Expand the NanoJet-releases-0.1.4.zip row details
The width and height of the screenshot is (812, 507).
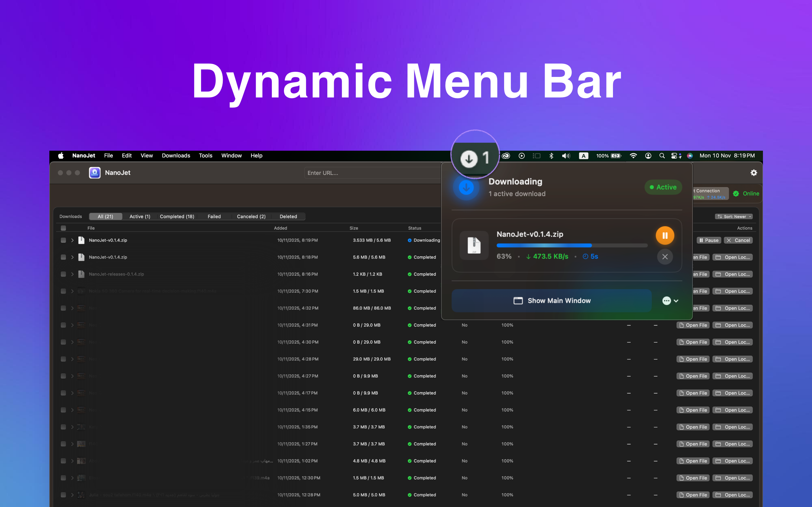[72, 274]
